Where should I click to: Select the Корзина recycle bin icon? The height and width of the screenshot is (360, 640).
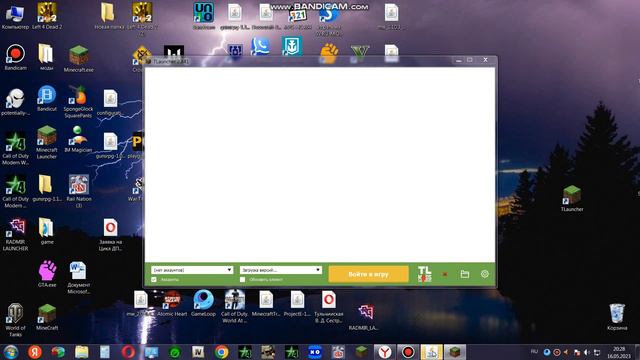point(617,317)
